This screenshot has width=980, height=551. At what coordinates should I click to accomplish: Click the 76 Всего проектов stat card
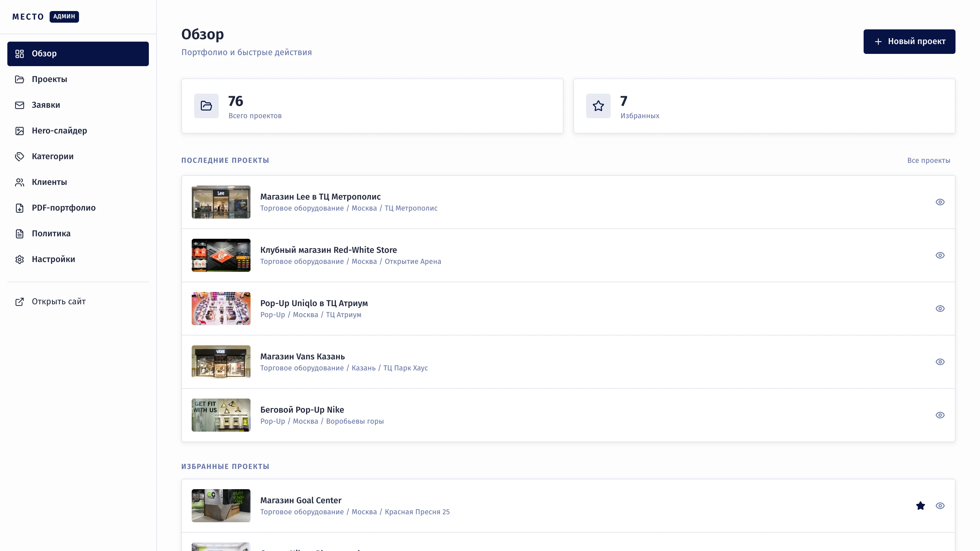point(372,106)
